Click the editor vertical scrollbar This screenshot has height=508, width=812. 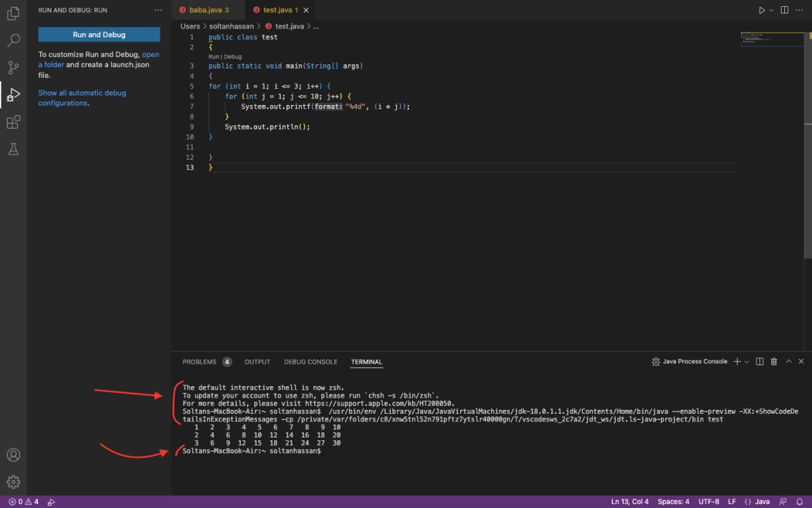point(809,146)
